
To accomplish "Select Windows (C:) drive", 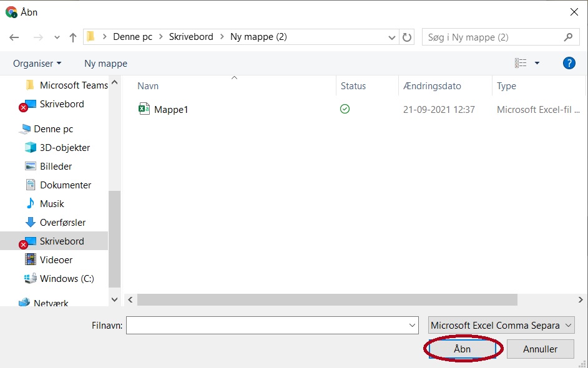I will pyautogui.click(x=67, y=279).
